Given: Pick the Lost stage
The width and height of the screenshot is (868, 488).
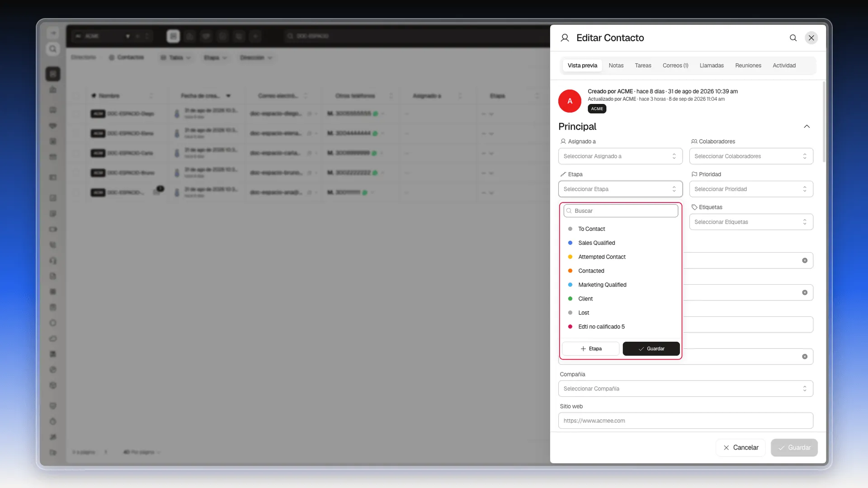Looking at the screenshot, I should pos(621,313).
